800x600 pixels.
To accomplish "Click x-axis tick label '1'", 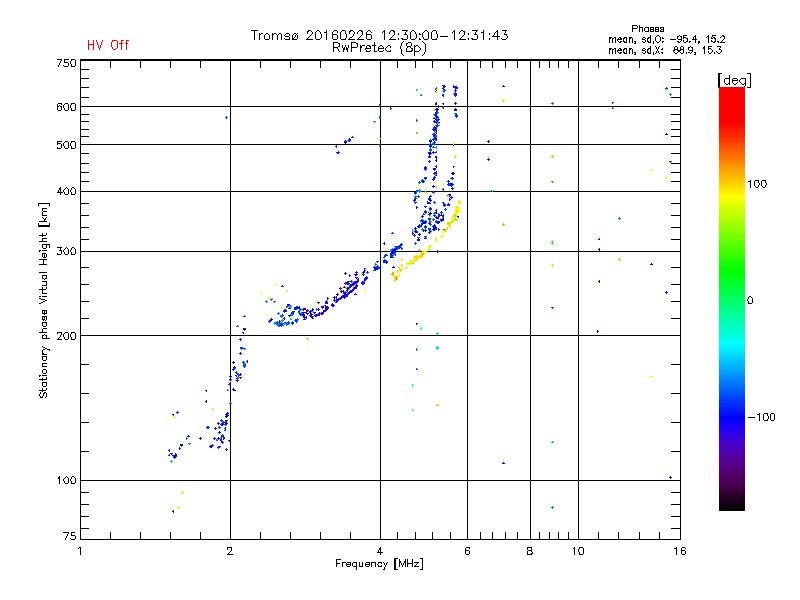I will click(x=80, y=551).
